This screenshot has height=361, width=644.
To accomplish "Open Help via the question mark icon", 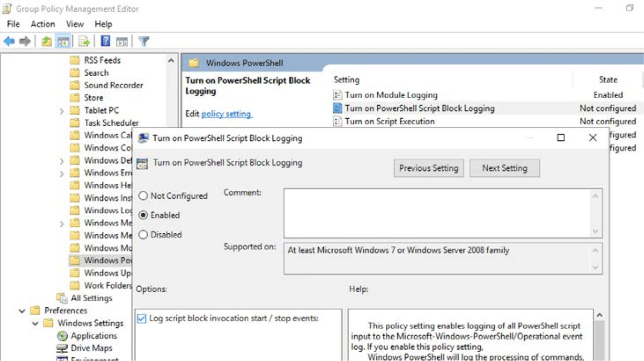I will click(x=106, y=41).
